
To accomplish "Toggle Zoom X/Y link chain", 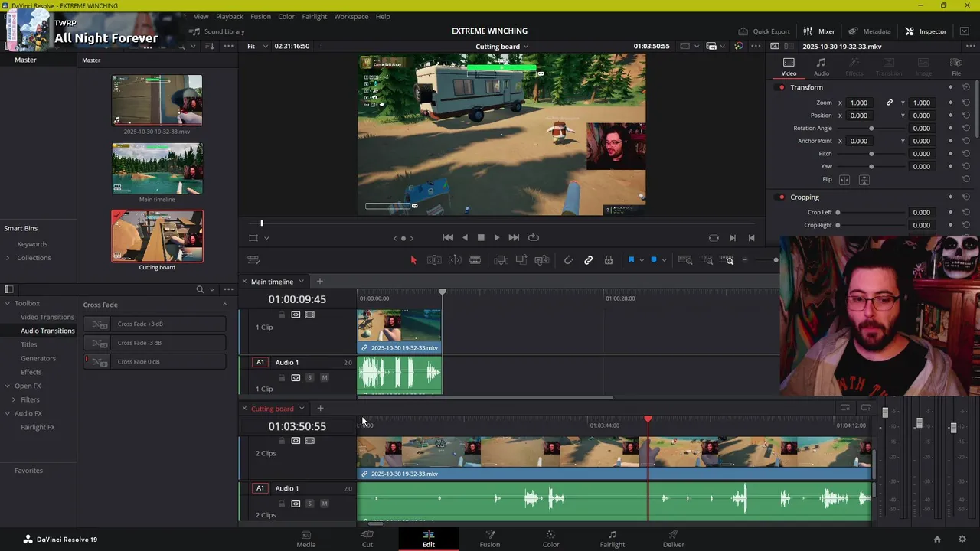I will coord(890,103).
